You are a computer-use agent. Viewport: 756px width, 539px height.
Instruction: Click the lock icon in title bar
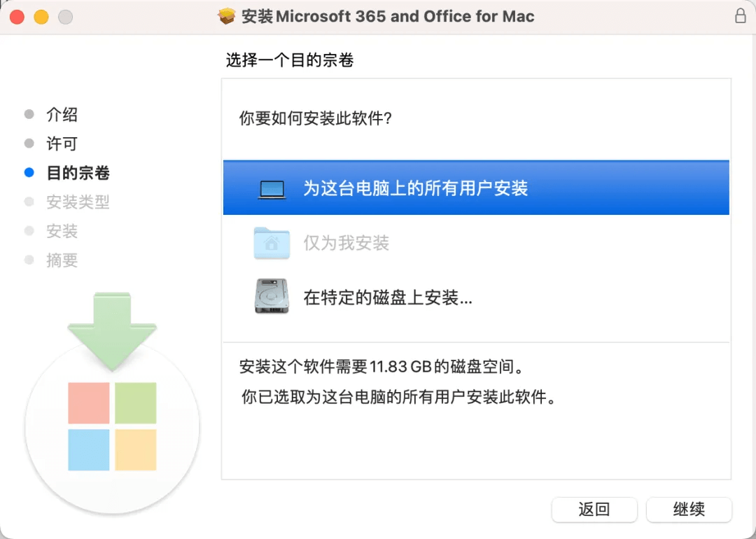740,15
